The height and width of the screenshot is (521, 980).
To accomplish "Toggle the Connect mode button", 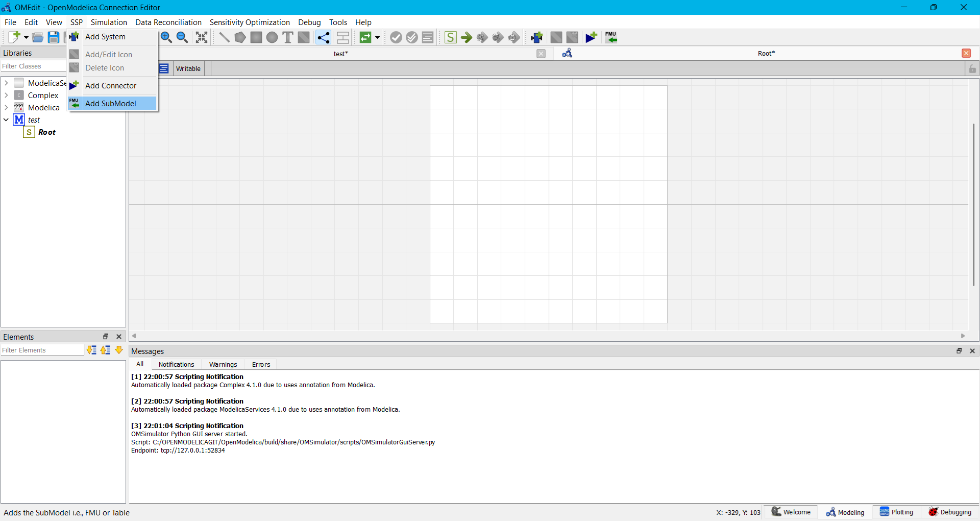I will click(323, 37).
